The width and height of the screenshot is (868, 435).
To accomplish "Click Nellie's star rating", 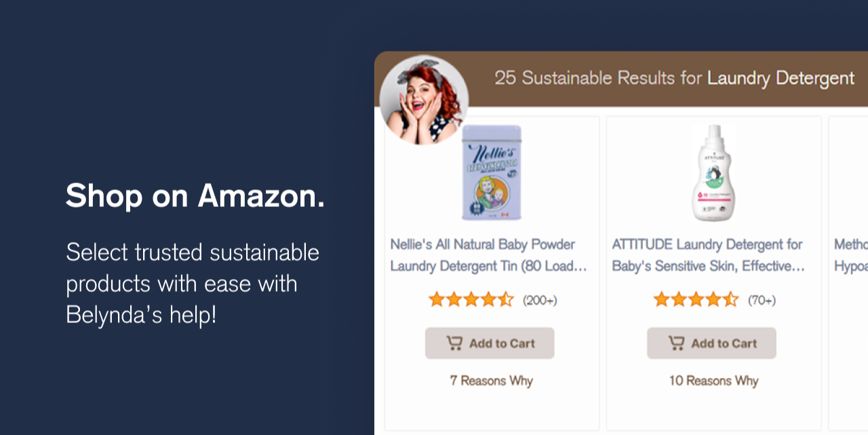I will 471,299.
